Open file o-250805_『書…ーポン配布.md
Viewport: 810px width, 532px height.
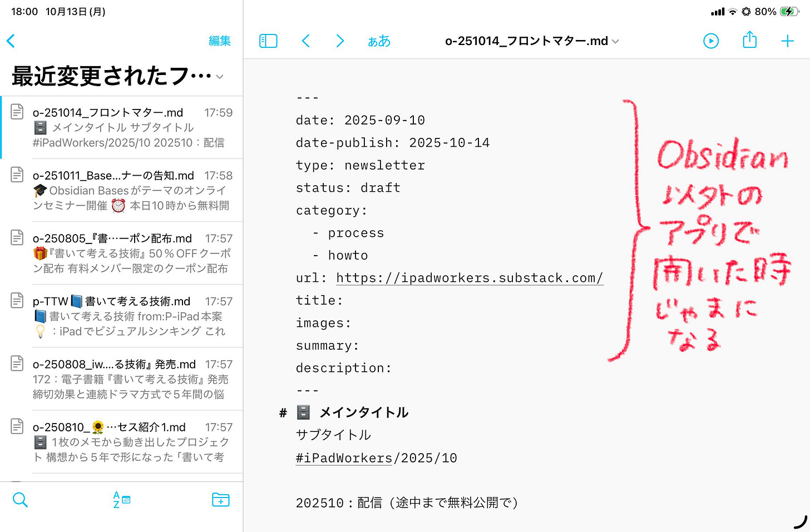click(122, 253)
